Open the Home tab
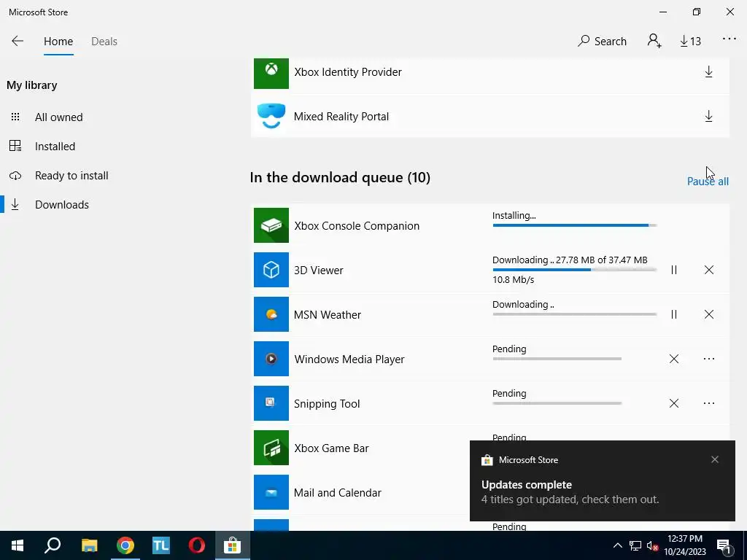The image size is (747, 560). pos(58,42)
